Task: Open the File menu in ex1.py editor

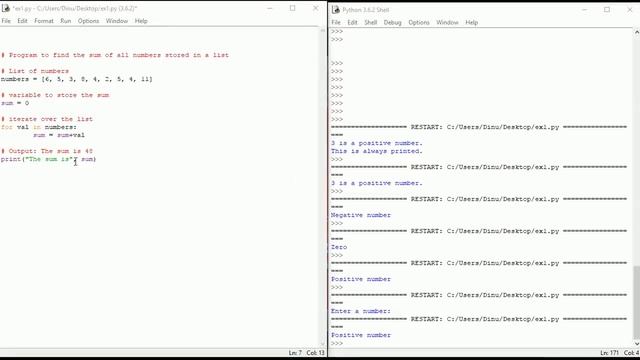Action: pos(6,21)
